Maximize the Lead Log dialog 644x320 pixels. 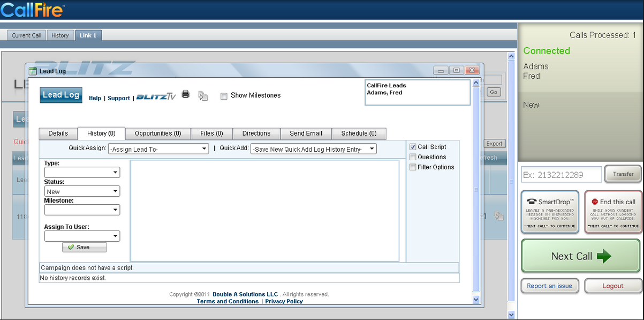pyautogui.click(x=456, y=70)
